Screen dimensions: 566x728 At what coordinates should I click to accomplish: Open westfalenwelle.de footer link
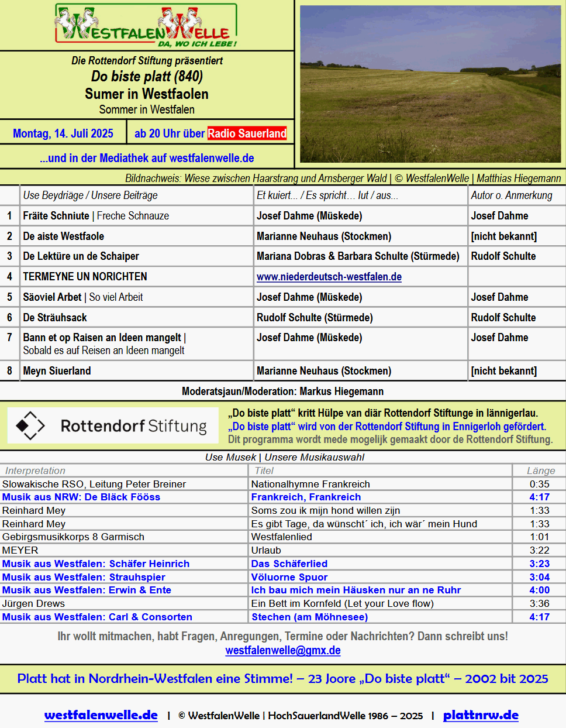click(x=101, y=715)
